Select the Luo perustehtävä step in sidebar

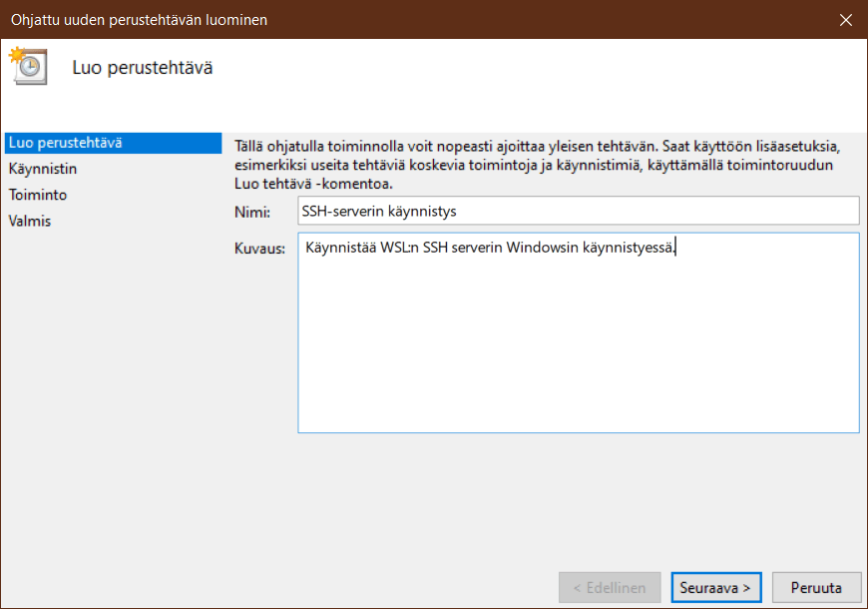tap(65, 143)
